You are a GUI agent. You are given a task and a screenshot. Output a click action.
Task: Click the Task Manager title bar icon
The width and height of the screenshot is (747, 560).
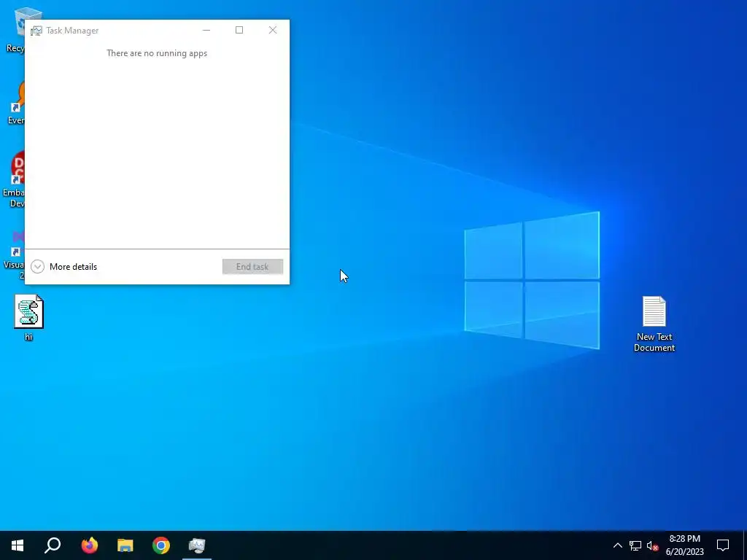(36, 31)
